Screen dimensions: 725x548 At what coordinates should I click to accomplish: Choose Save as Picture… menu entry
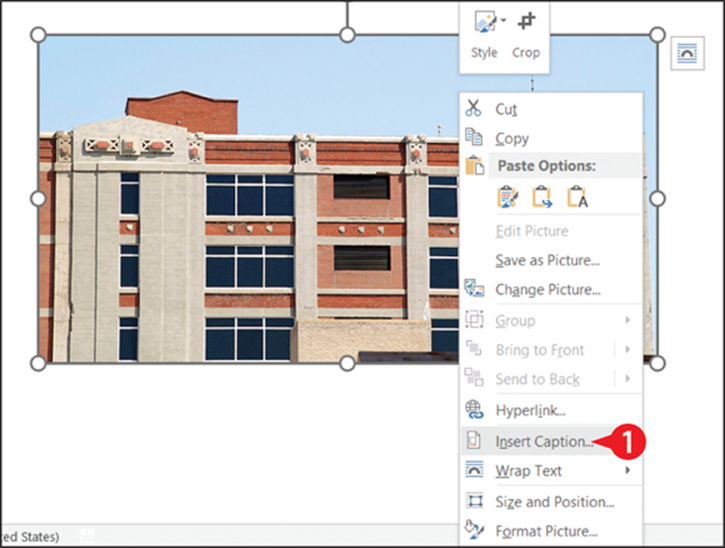point(551,260)
